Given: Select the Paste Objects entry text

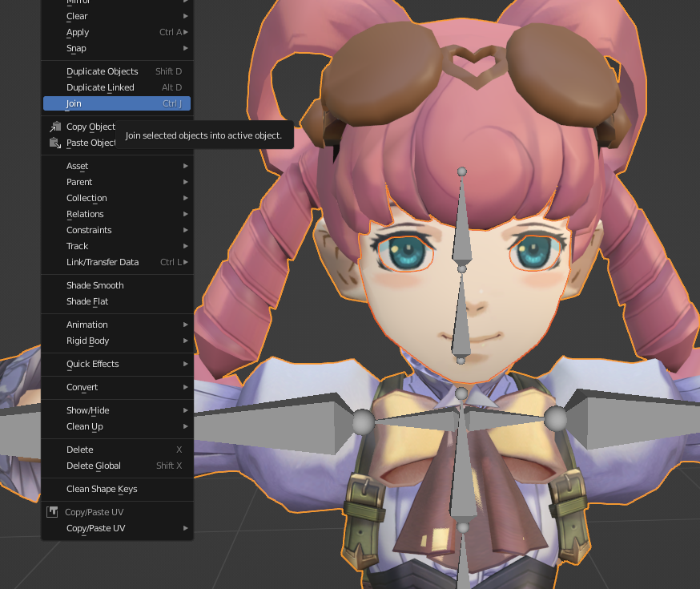Looking at the screenshot, I should [x=91, y=143].
